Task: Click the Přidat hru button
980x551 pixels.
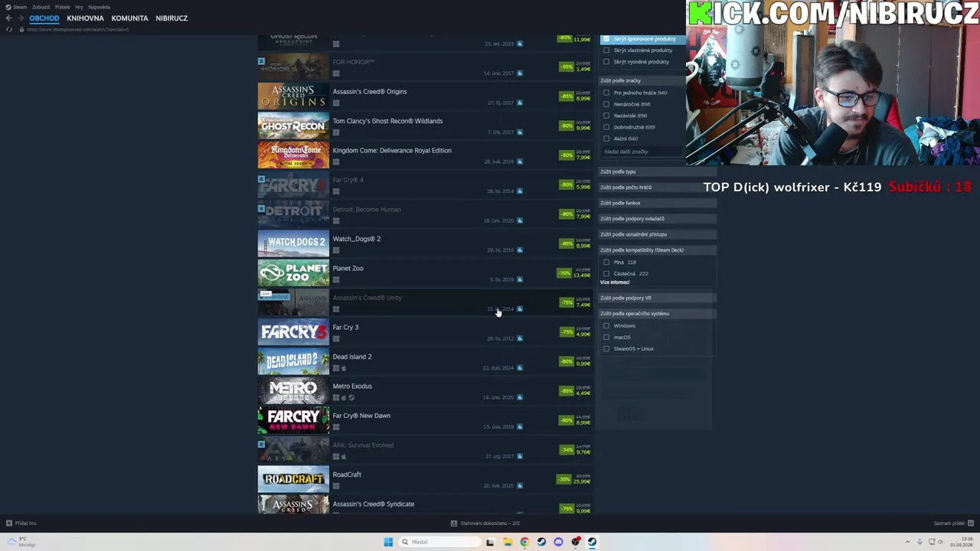Action: coord(21,523)
